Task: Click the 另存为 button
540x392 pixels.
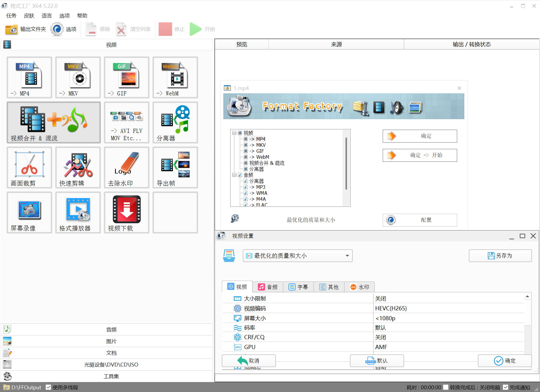Action: (x=500, y=256)
